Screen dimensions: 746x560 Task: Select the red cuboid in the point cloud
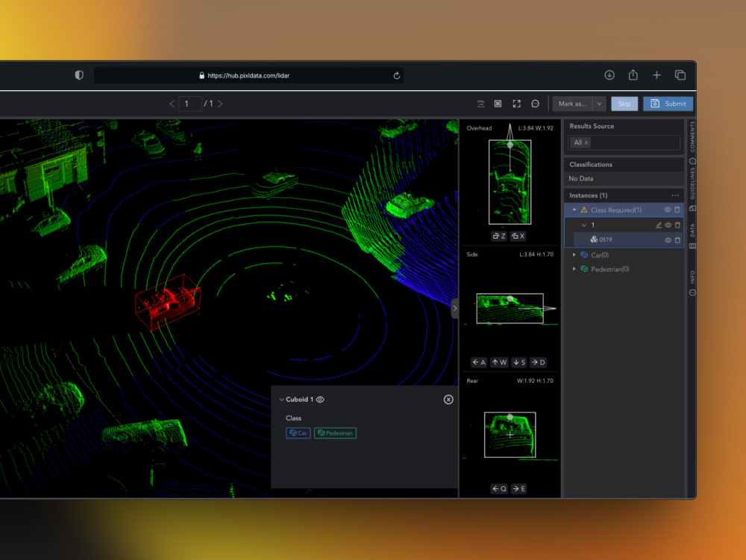167,301
